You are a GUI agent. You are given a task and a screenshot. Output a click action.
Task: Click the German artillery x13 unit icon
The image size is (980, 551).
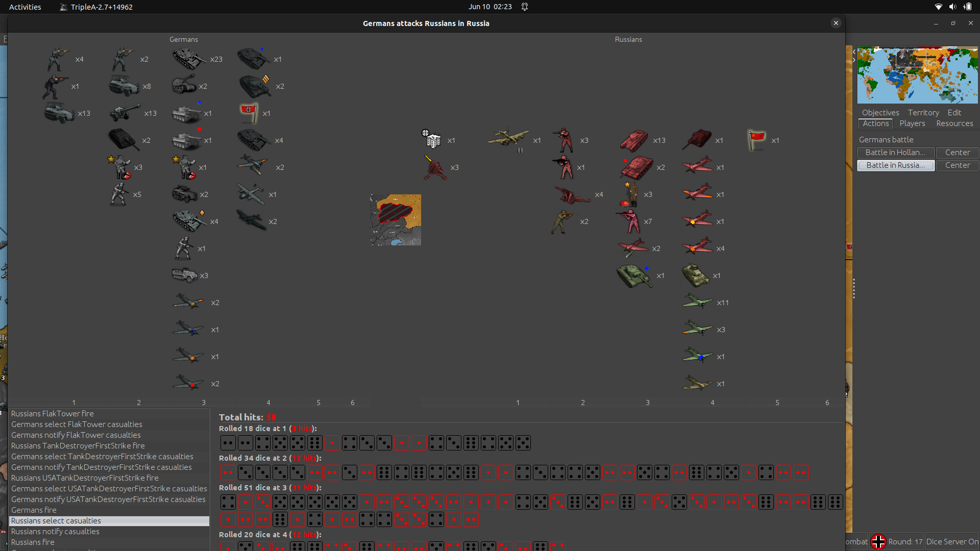[125, 113]
